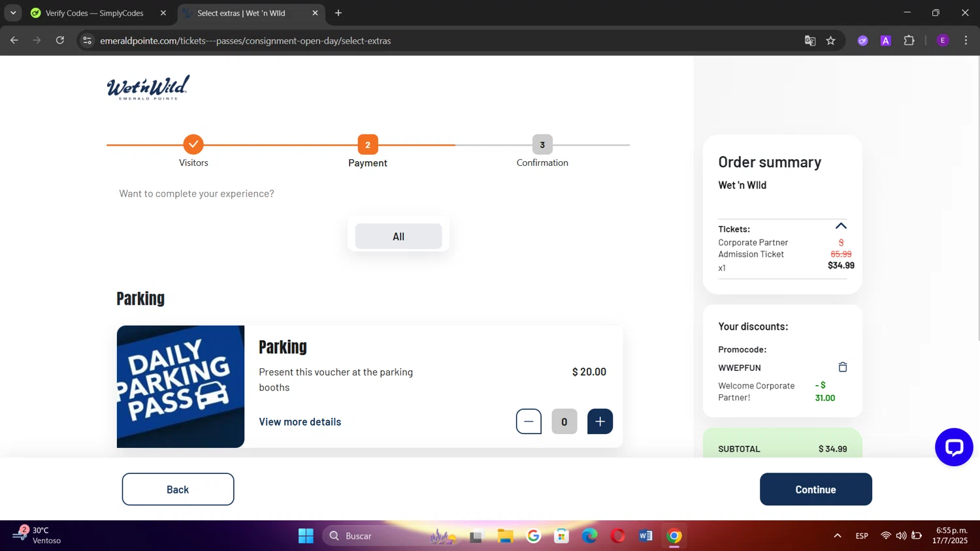Click the Wet'n Wild logo
Image resolution: width=980 pixels, height=551 pixels.
pyautogui.click(x=148, y=87)
